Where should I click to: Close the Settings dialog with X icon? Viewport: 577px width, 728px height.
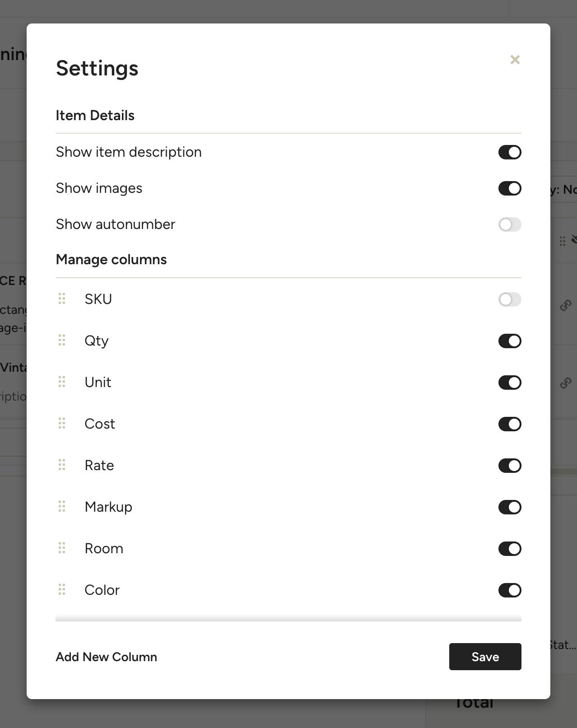[515, 60]
